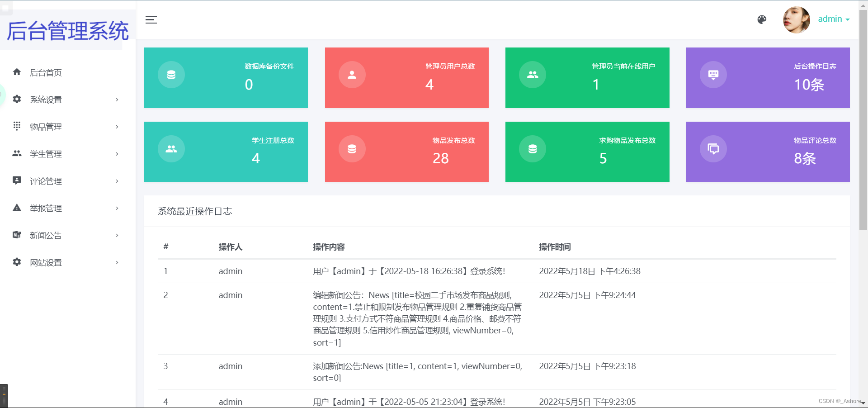Open the admin dropdown in header
The height and width of the screenshot is (408, 868).
point(833,19)
